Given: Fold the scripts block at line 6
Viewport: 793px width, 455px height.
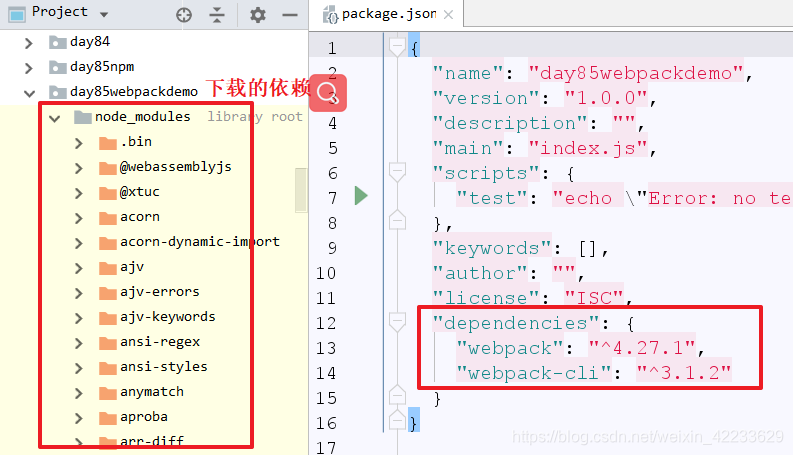Looking at the screenshot, I should [x=397, y=172].
